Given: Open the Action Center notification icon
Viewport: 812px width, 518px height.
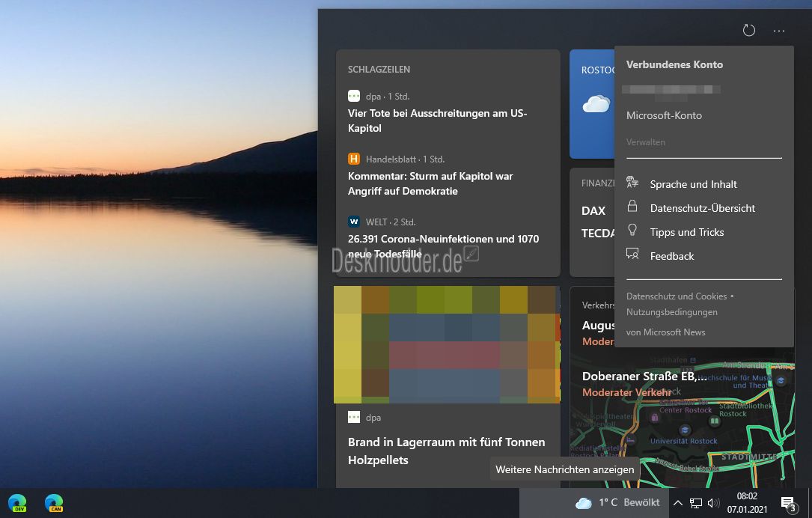Looking at the screenshot, I should (788, 503).
